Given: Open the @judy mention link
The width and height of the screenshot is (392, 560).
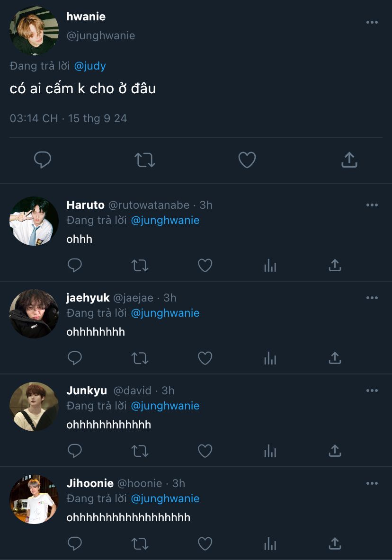Looking at the screenshot, I should [x=90, y=66].
